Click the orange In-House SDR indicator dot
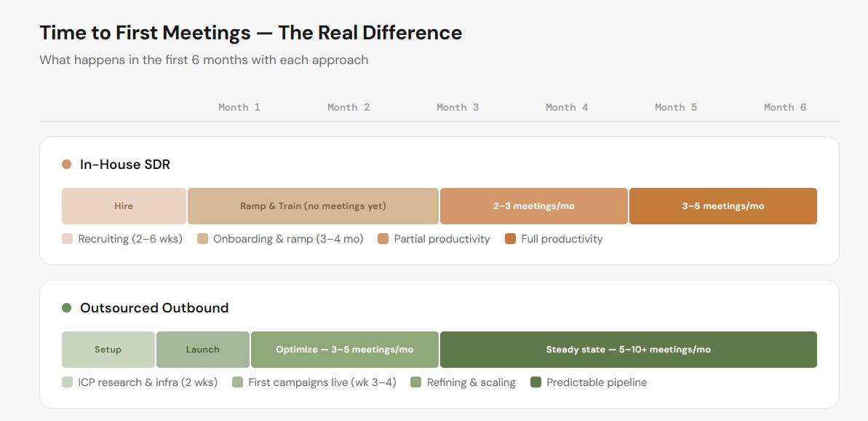The width and height of the screenshot is (868, 421). (65, 165)
